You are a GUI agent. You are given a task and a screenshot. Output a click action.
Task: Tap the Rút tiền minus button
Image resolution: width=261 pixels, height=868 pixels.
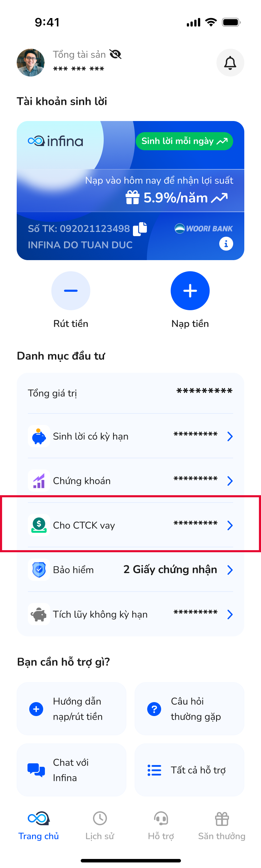point(71,291)
